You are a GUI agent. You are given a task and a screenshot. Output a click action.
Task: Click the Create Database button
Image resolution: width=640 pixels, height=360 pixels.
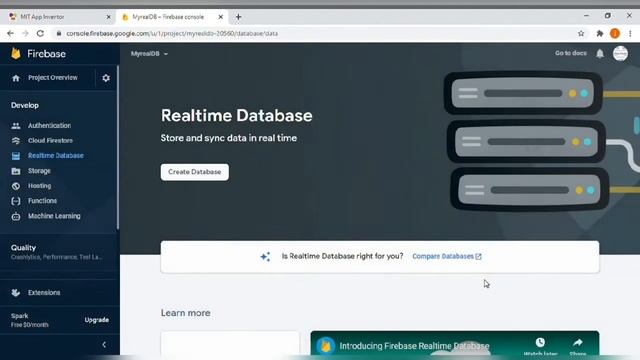pyautogui.click(x=195, y=172)
